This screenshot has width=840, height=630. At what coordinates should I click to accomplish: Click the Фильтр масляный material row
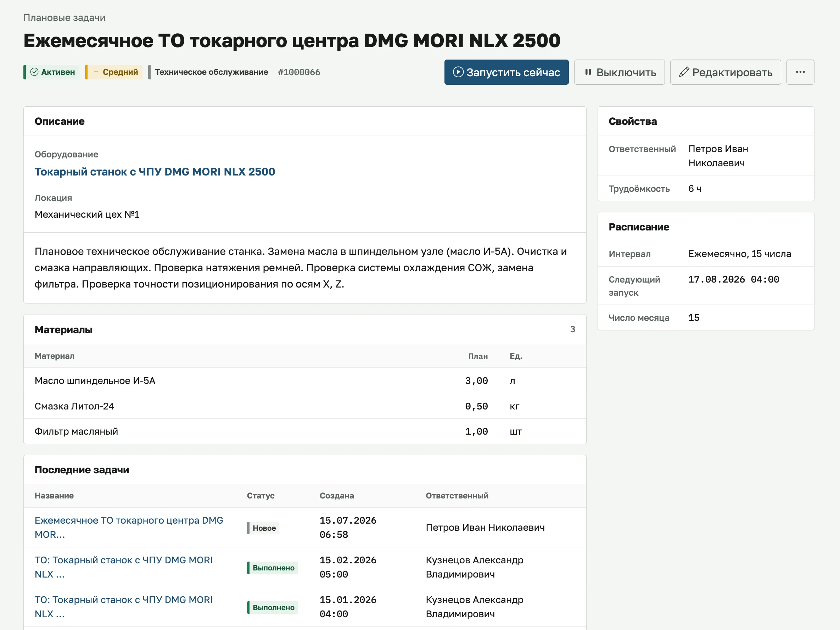click(x=305, y=431)
